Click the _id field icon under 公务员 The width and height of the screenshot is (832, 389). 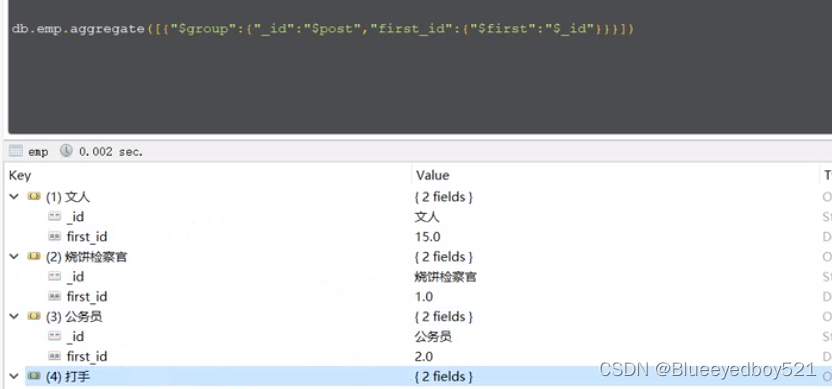click(54, 336)
